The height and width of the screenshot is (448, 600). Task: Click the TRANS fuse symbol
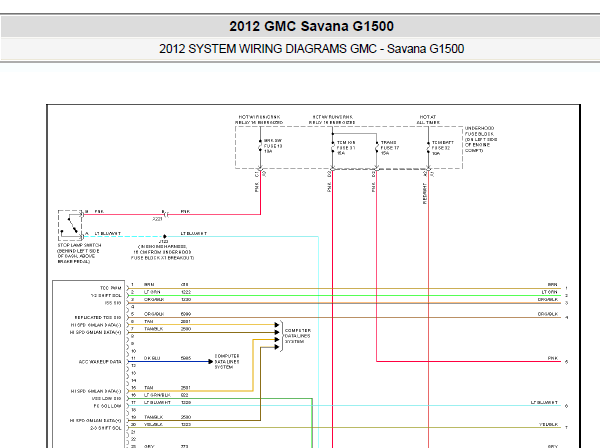coord(377,148)
